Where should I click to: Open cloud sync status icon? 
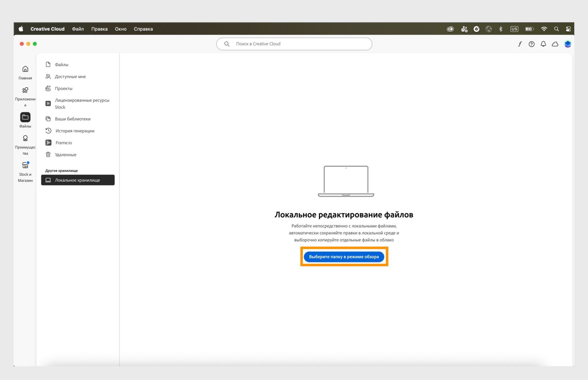tap(555, 44)
